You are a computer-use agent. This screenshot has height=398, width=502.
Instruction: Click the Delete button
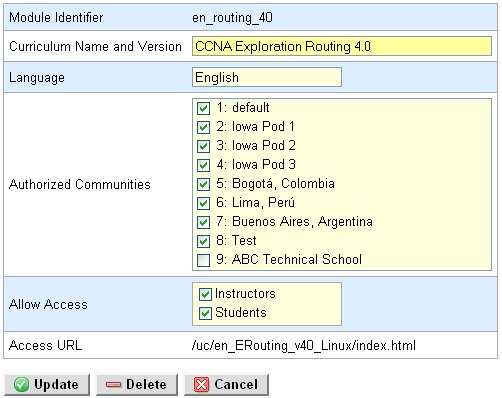click(137, 384)
